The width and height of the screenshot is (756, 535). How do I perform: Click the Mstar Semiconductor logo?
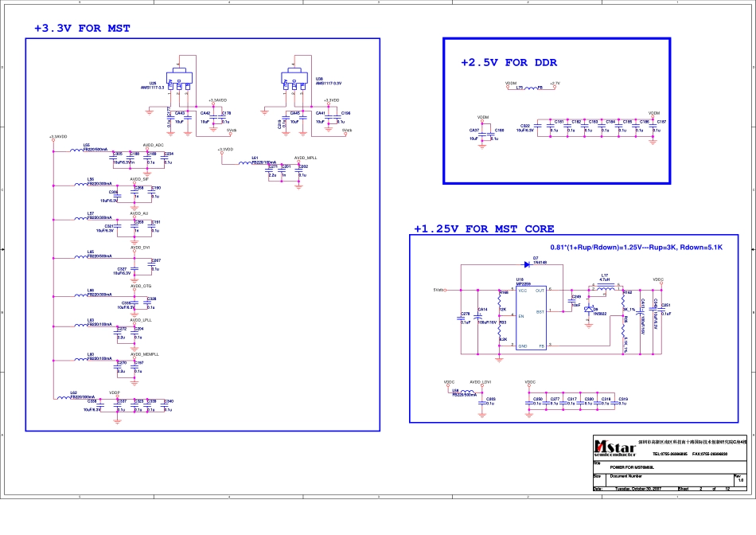(616, 447)
